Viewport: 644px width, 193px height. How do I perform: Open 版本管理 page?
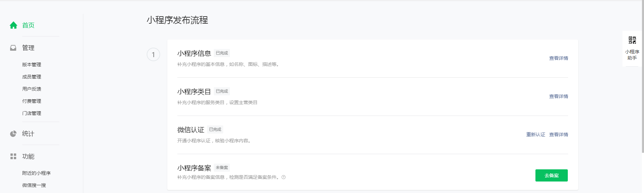pyautogui.click(x=32, y=65)
